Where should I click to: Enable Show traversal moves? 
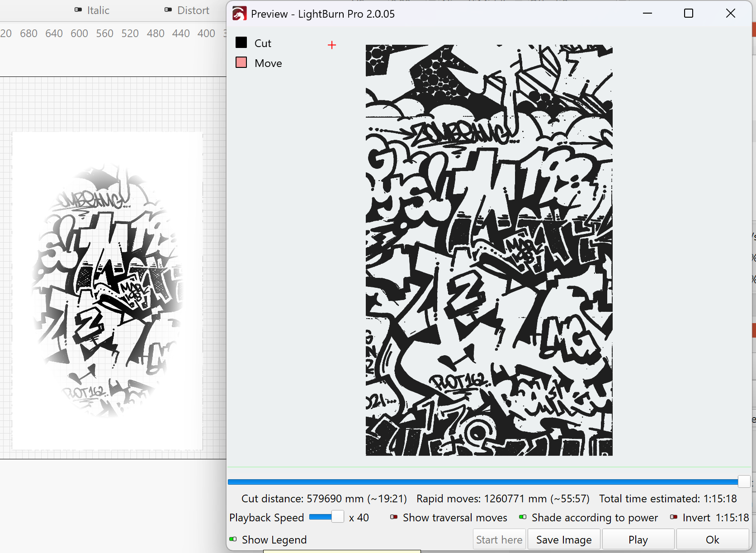point(394,517)
